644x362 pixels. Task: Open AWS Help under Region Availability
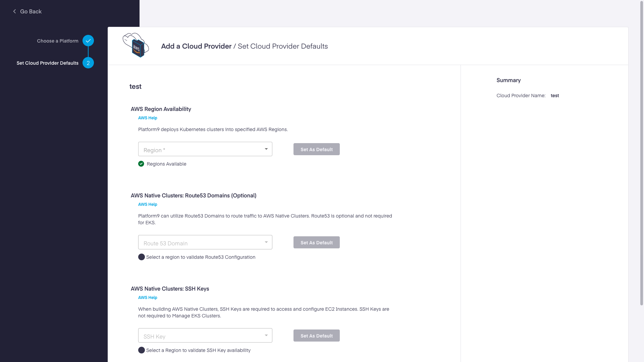coord(148,118)
